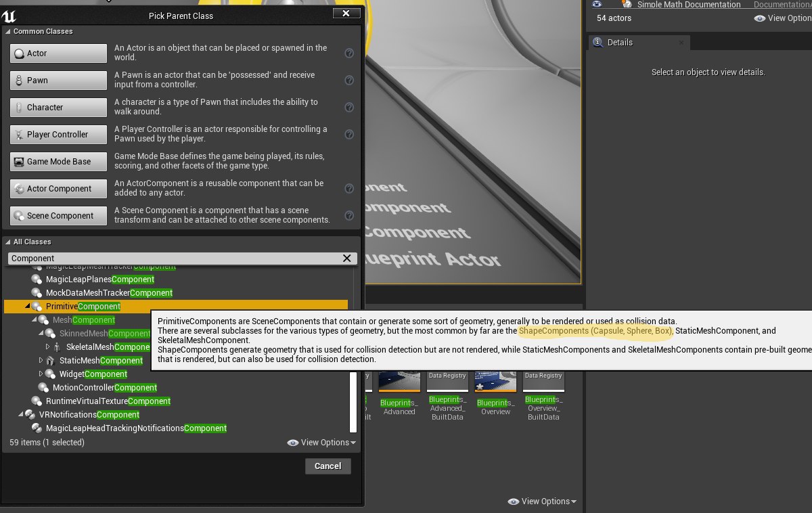Open help for the Actor class
The height and width of the screenshot is (513, 812).
coord(349,53)
